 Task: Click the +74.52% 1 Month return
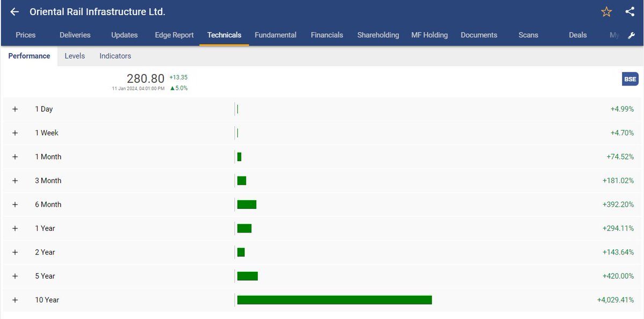[620, 157]
